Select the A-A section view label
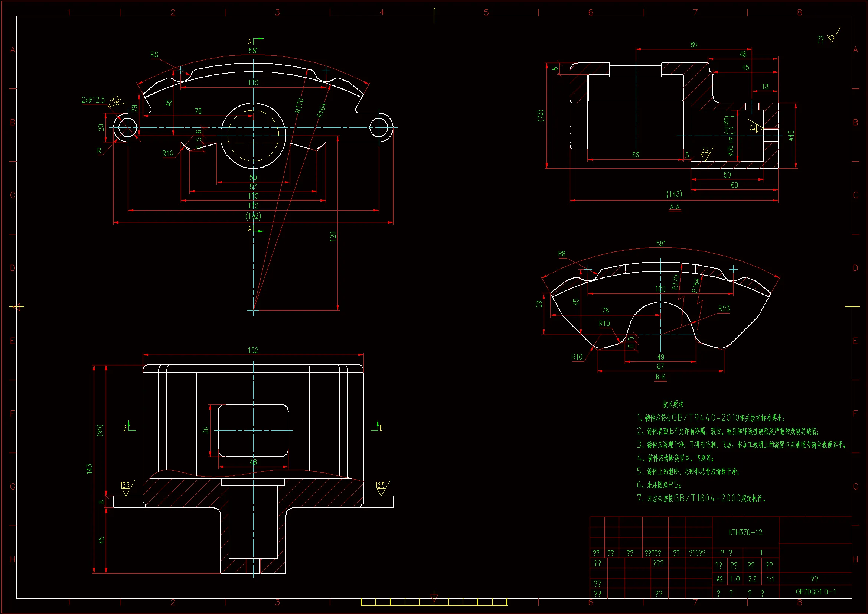This screenshot has height=614, width=868. 675,207
